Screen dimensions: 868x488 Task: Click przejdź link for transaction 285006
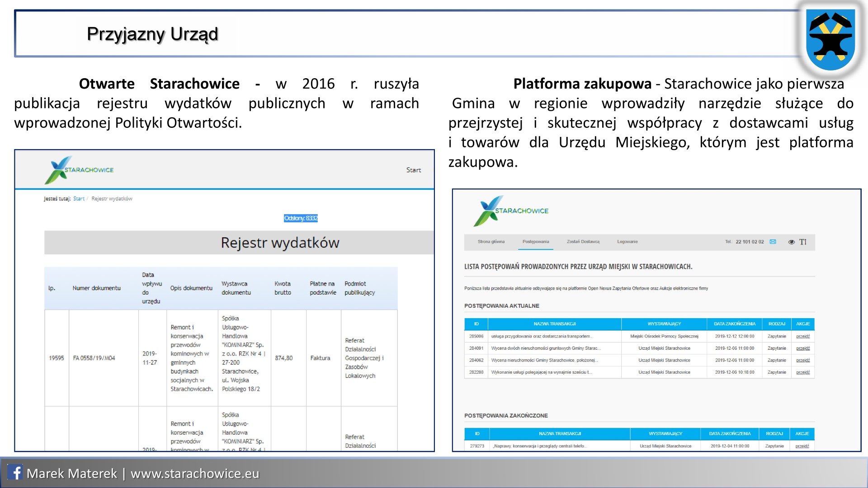pos(803,336)
